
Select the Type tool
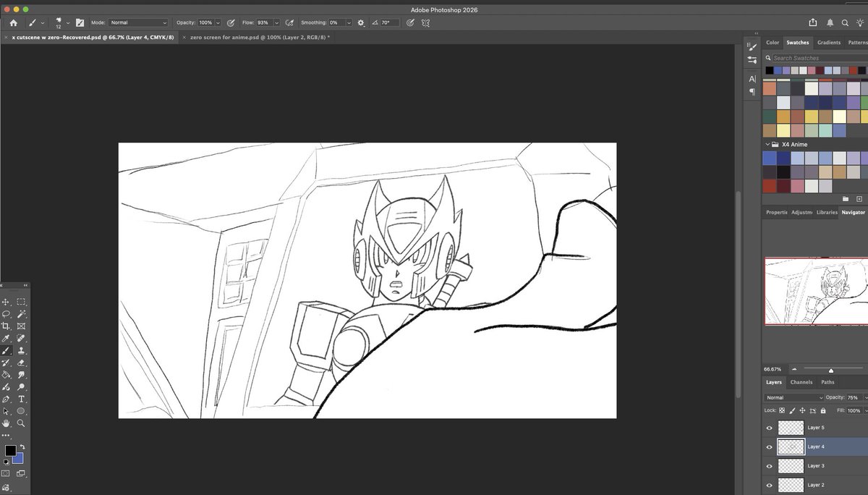(x=21, y=399)
